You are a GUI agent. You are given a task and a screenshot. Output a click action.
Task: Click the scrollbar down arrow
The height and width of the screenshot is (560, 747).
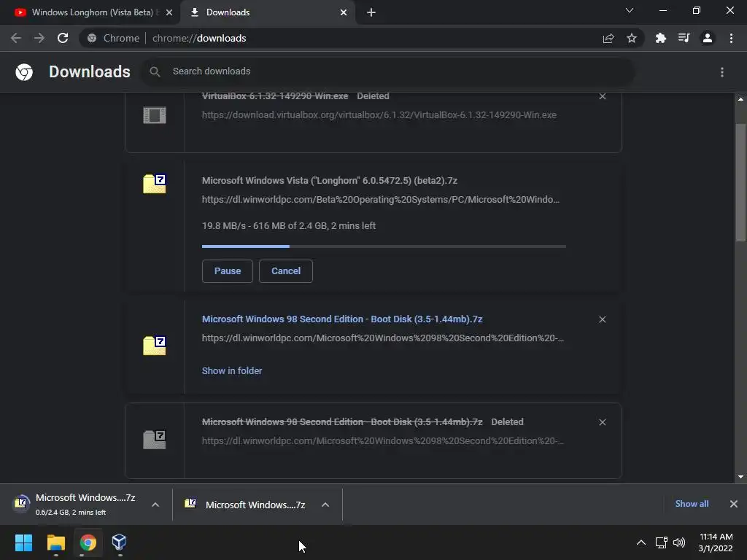[x=740, y=477]
